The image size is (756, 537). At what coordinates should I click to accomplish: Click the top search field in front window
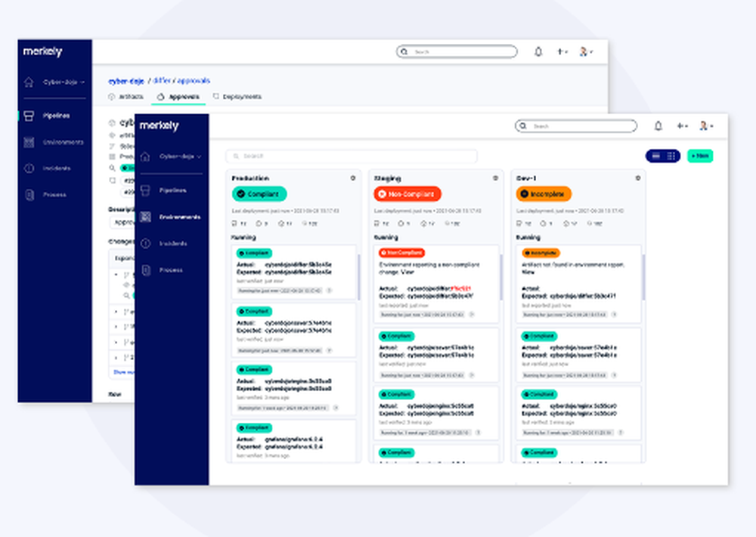coord(575,126)
